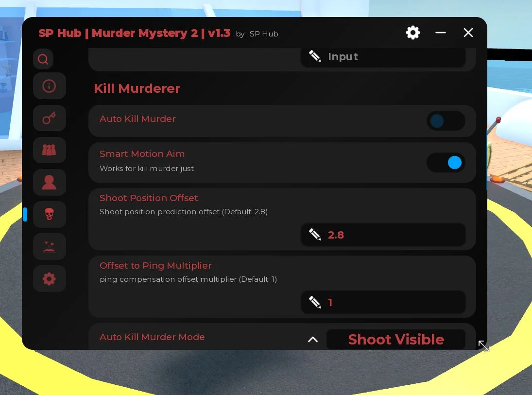Image resolution: width=532 pixels, height=395 pixels.
Task: Open the white gear settings in title bar
Action: tap(413, 33)
